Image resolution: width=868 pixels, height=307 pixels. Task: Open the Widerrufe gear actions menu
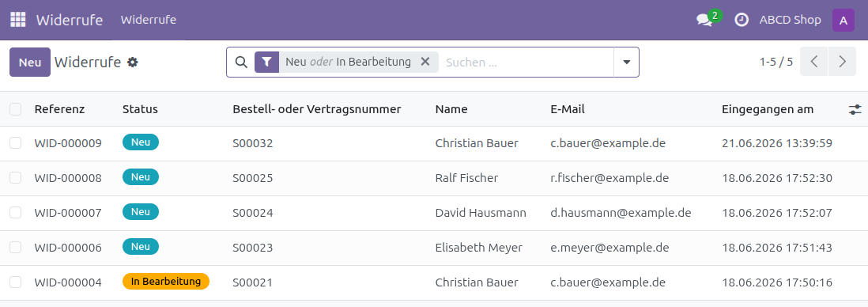(x=132, y=62)
